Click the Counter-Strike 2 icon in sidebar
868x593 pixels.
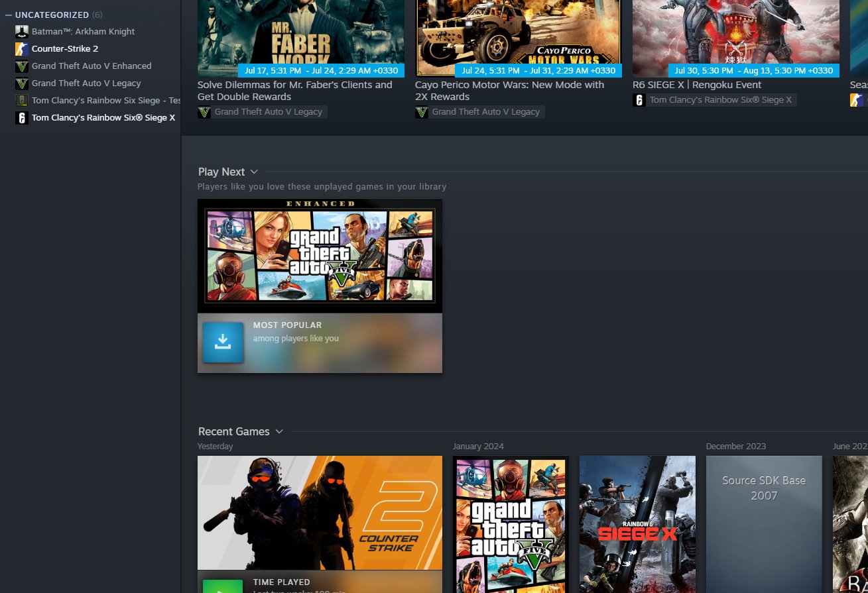tap(22, 48)
